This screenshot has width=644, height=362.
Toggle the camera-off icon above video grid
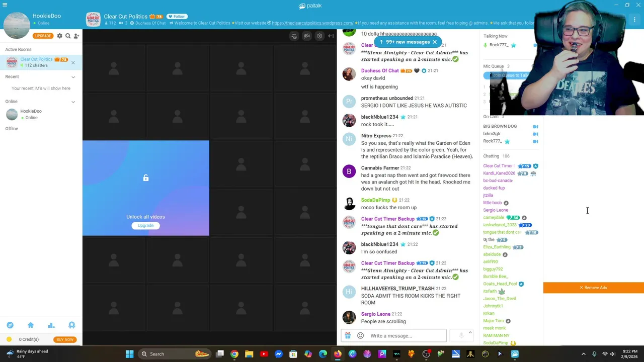(307, 36)
